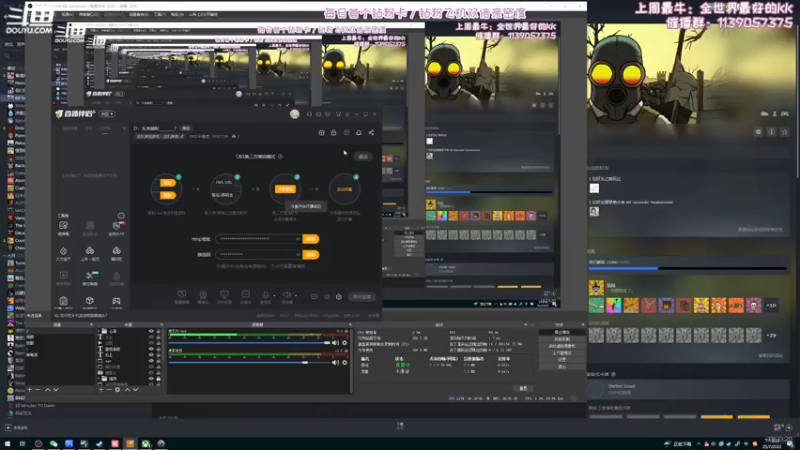
Task: Open user avatar in Douyu companion title bar
Action: [x=294, y=114]
